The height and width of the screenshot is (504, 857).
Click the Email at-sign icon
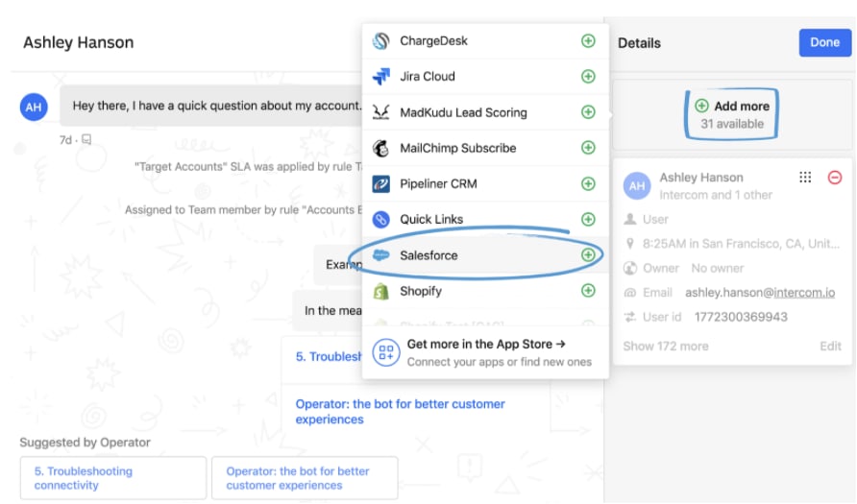(630, 293)
